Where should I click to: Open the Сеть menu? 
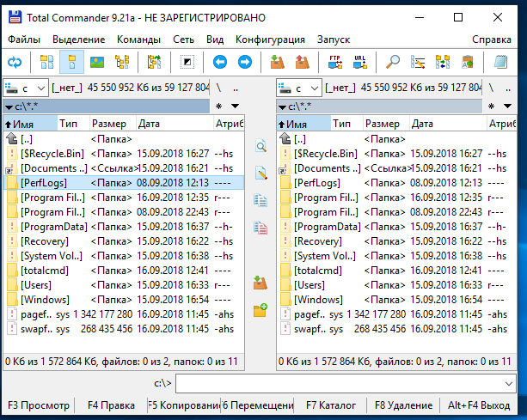pos(183,40)
